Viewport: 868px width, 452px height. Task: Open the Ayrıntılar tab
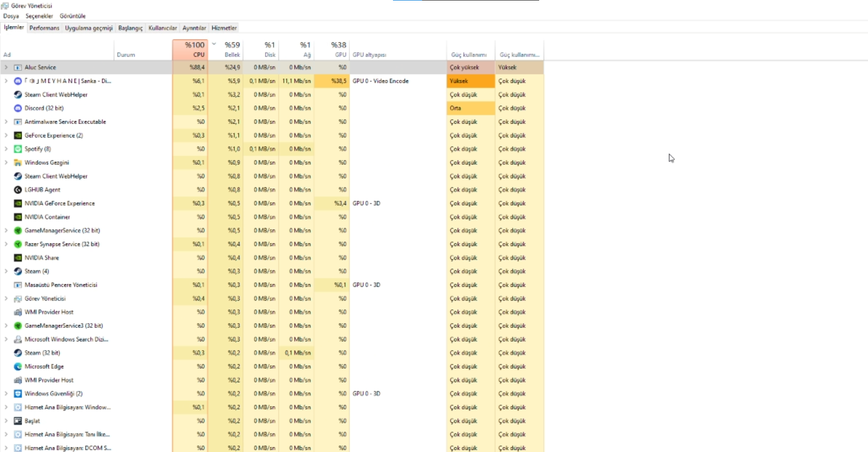click(x=194, y=28)
